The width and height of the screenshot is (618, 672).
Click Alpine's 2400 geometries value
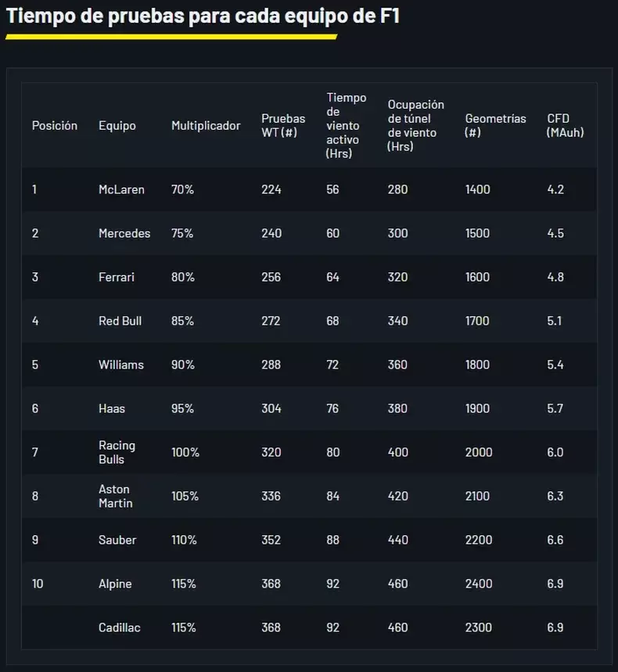coord(478,584)
